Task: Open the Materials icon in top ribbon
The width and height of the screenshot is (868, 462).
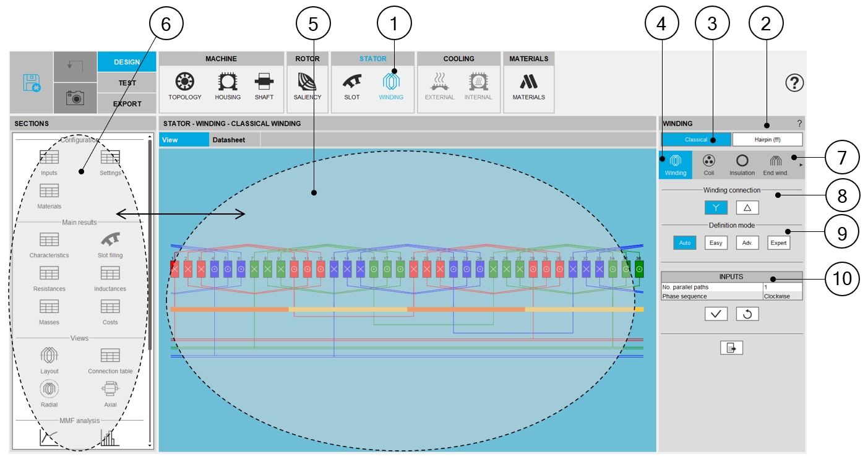Action: click(528, 83)
